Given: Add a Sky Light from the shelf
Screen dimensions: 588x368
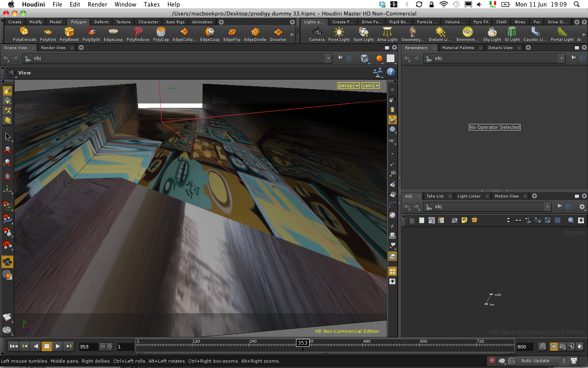Looking at the screenshot, I should point(492,34).
